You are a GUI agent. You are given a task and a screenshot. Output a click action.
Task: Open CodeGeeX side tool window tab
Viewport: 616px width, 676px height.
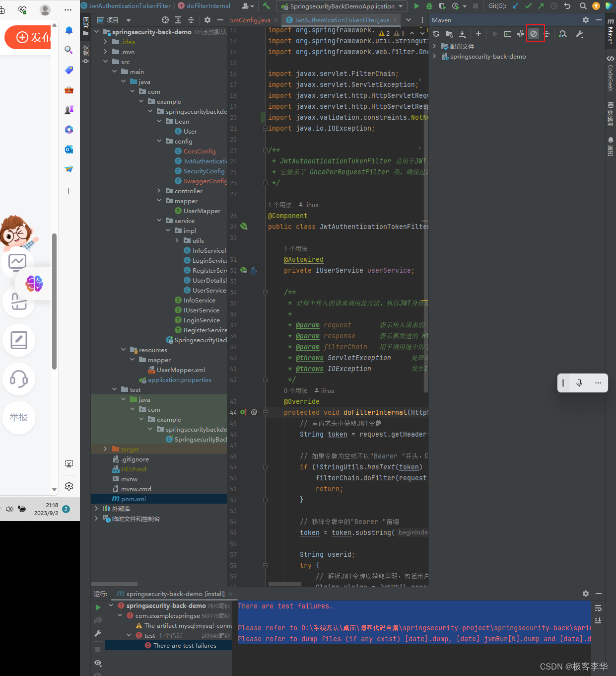pos(611,74)
